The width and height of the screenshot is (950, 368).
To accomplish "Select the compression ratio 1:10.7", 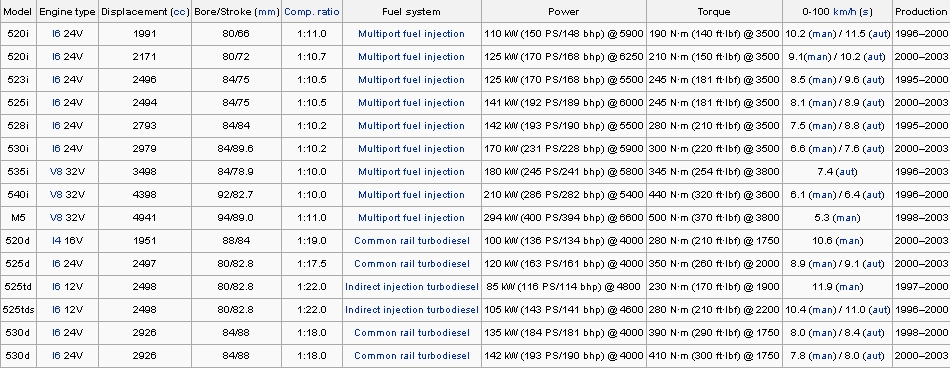I will pos(311,57).
